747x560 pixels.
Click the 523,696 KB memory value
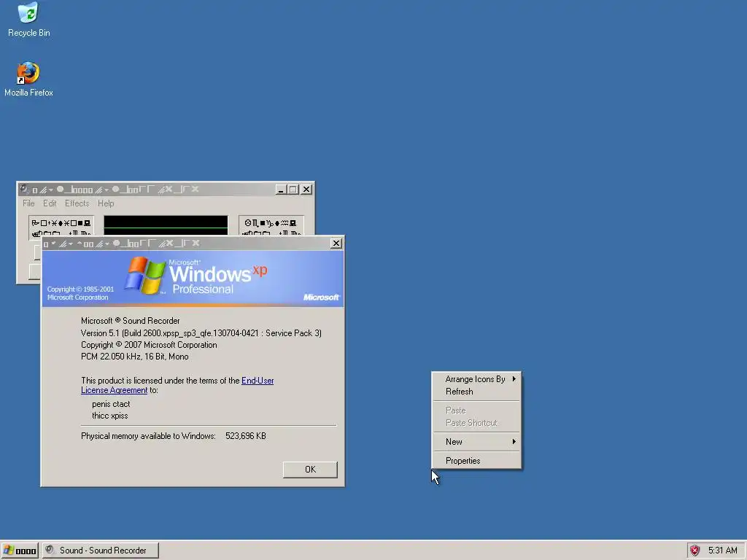coord(246,436)
